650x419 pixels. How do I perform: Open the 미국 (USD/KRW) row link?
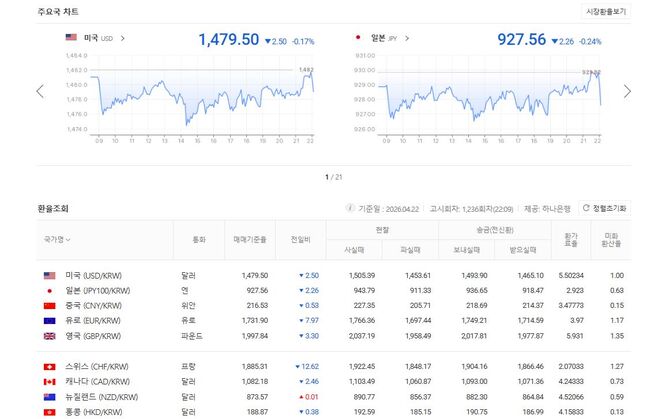pos(97,275)
